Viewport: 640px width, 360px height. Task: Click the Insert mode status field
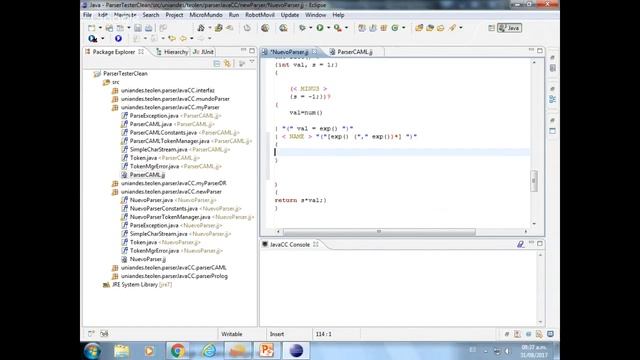277,334
